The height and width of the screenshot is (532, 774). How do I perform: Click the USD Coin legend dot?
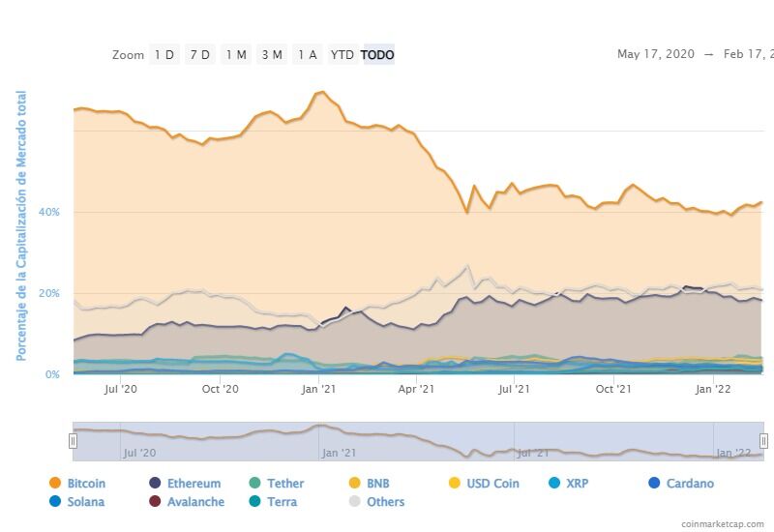point(455,483)
